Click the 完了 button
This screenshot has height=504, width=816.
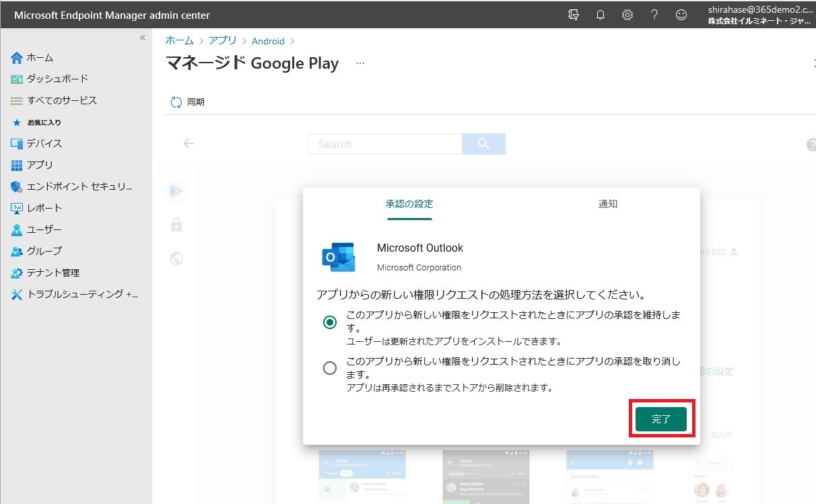point(661,419)
